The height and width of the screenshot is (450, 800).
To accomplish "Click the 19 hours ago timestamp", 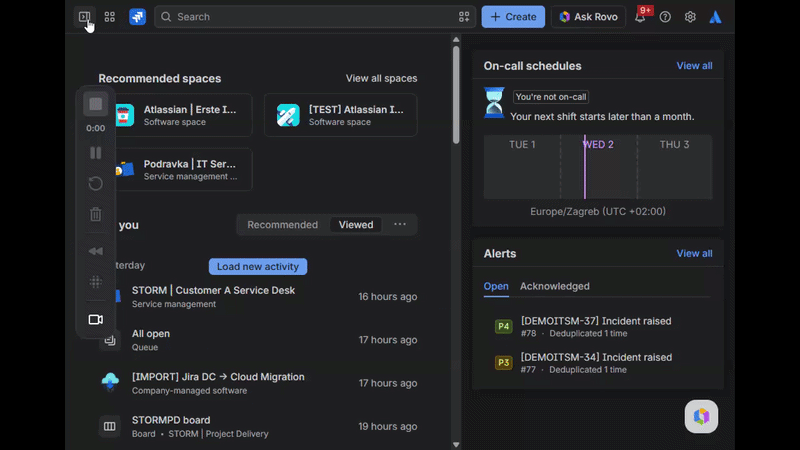I will coord(387,427).
